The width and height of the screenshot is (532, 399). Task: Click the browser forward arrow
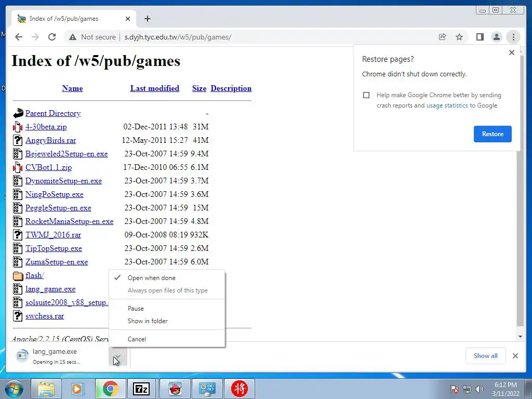pyautogui.click(x=35, y=37)
